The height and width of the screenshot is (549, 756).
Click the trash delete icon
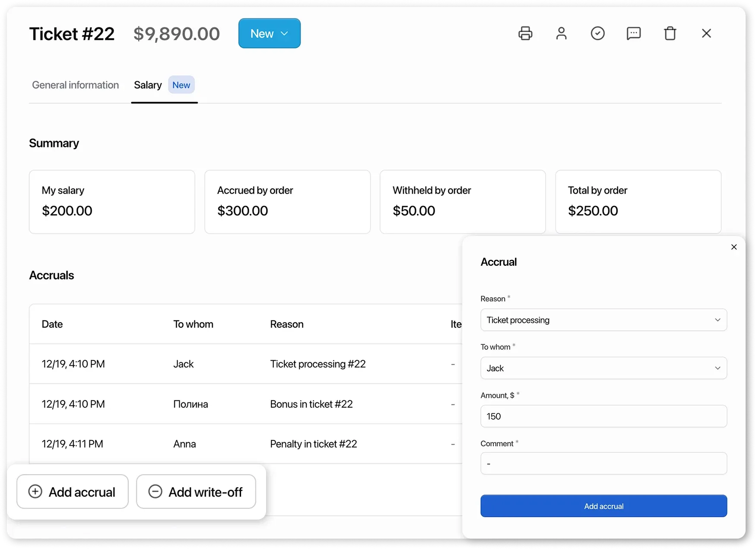670,33
